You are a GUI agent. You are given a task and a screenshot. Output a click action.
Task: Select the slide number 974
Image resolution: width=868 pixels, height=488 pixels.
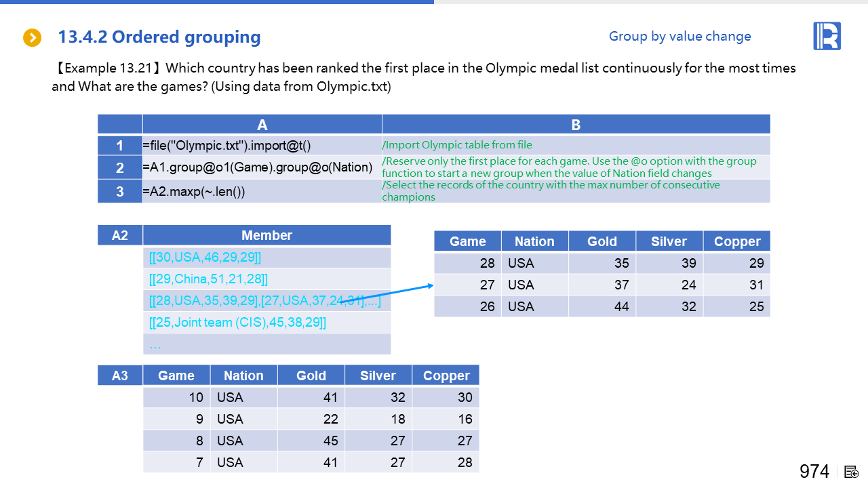(x=814, y=472)
